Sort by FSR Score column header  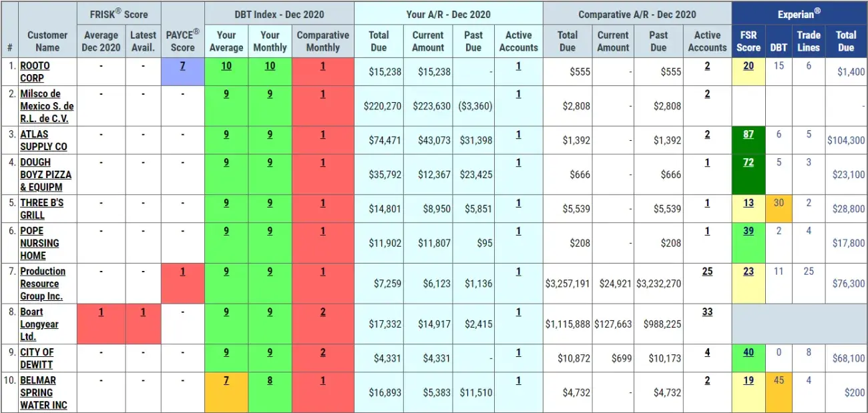(x=748, y=41)
